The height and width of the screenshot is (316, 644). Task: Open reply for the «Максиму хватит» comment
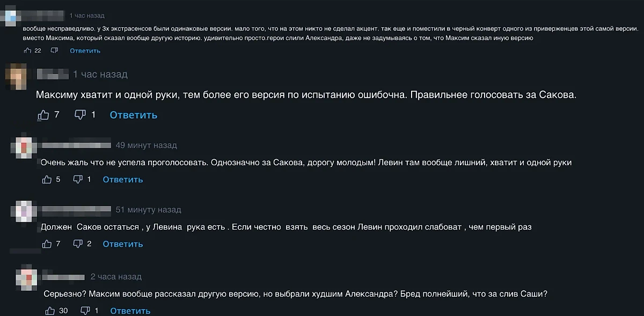tap(133, 114)
